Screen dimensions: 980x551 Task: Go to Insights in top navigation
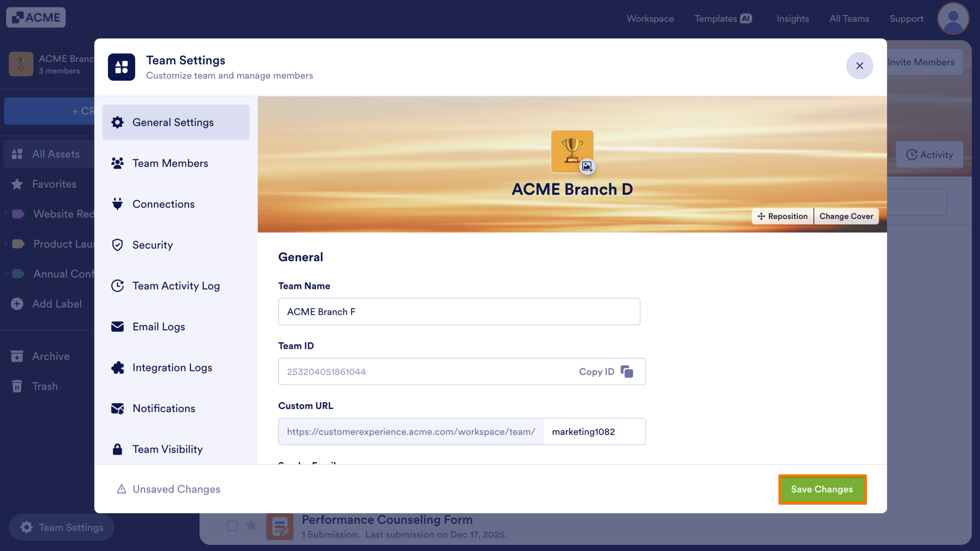pos(792,18)
